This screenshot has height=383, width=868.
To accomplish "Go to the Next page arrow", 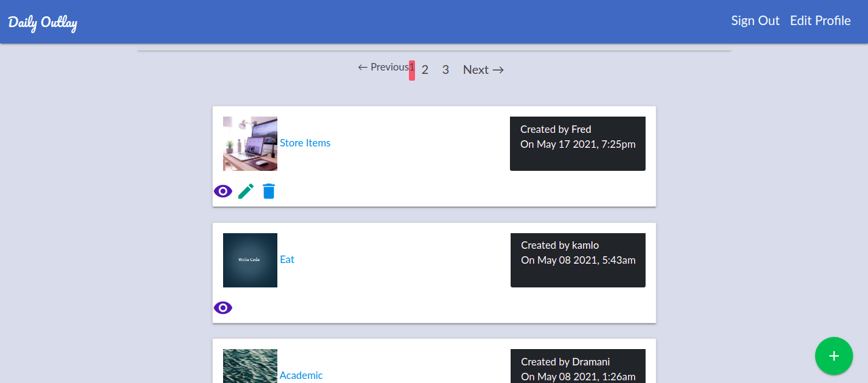I will point(483,70).
